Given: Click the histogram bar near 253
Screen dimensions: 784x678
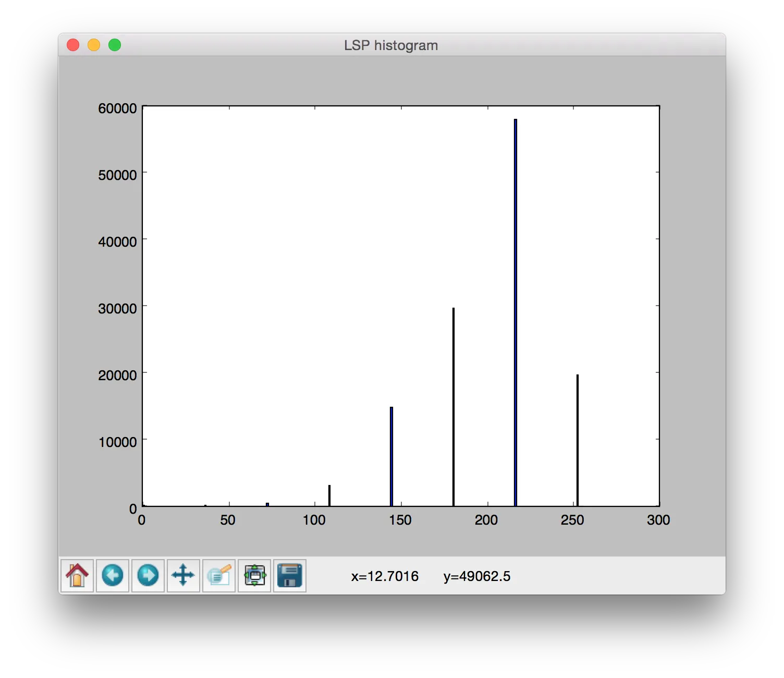Looking at the screenshot, I should tap(578, 440).
